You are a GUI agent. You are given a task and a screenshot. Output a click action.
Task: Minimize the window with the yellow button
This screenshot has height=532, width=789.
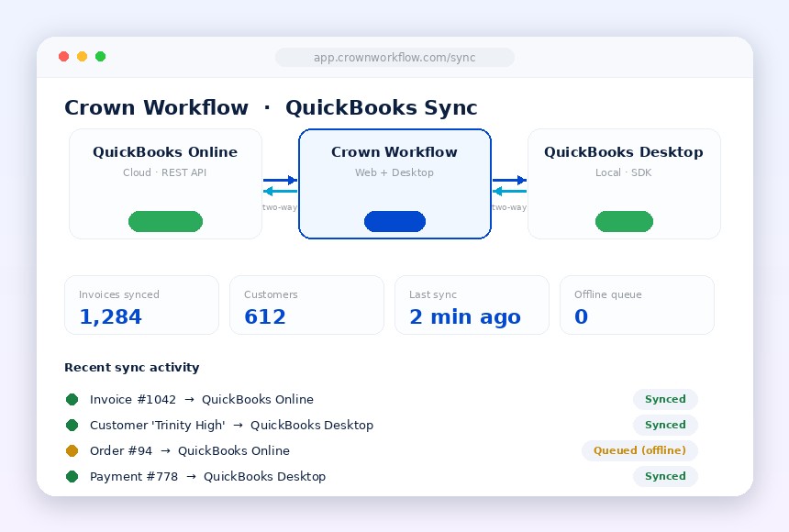[82, 56]
